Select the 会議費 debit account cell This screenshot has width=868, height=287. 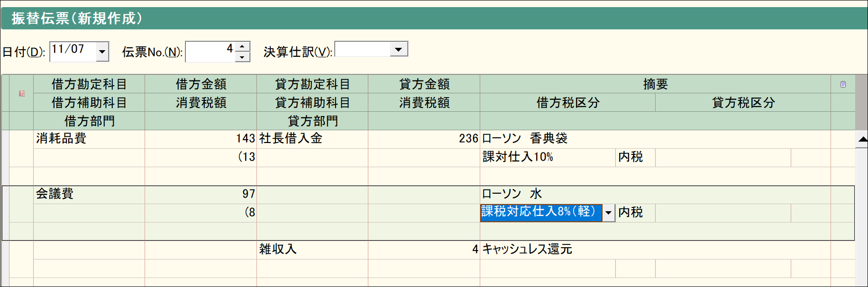point(89,194)
